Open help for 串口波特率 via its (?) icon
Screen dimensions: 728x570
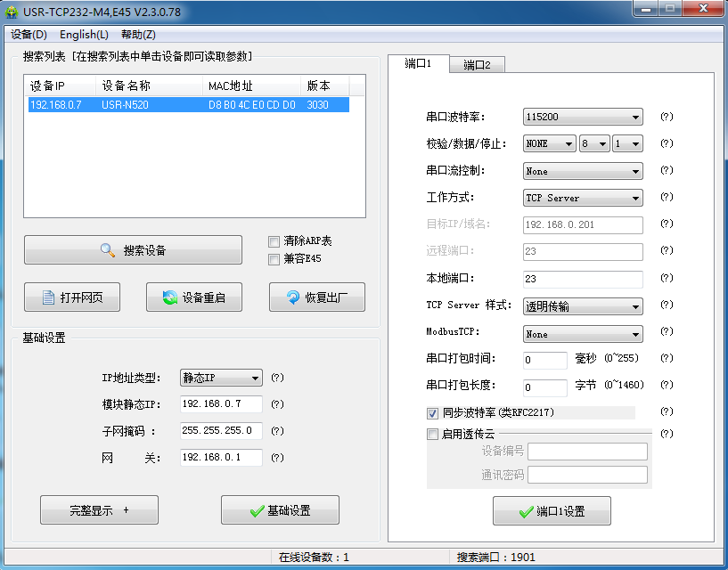665,117
